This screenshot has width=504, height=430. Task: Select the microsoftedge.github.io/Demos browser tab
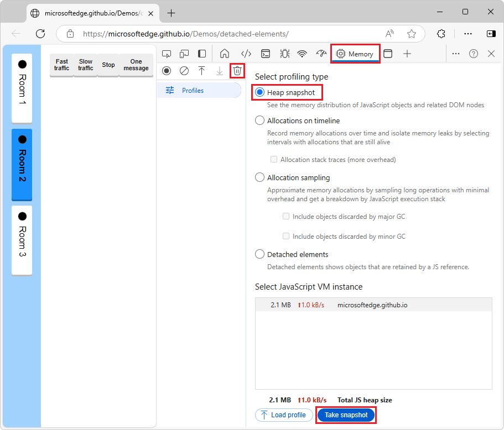(92, 13)
